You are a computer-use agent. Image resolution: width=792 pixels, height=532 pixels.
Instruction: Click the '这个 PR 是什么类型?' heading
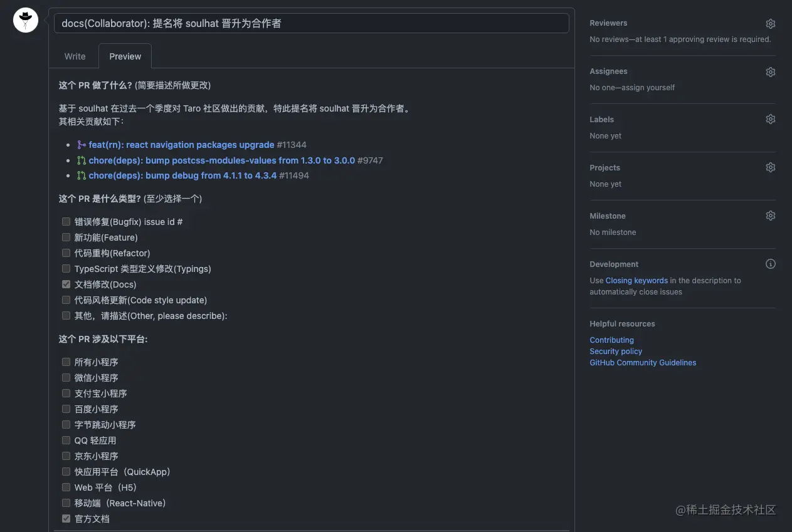tap(100, 199)
